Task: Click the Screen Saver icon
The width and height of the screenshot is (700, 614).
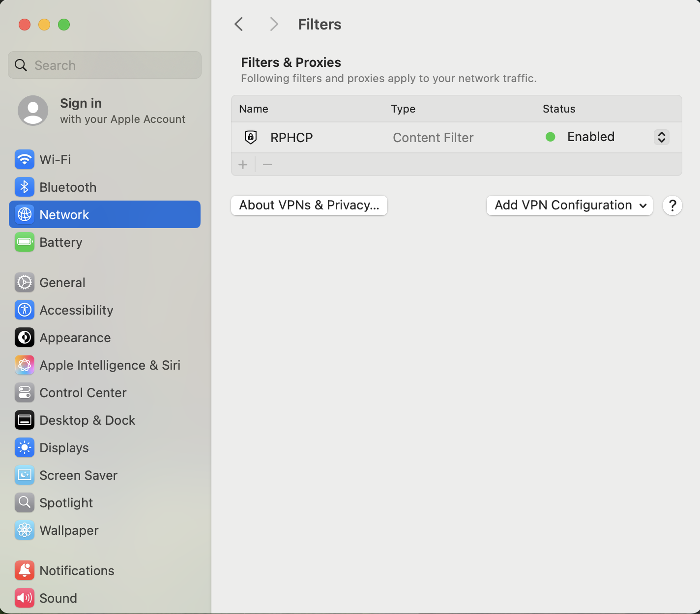Action: [24, 475]
